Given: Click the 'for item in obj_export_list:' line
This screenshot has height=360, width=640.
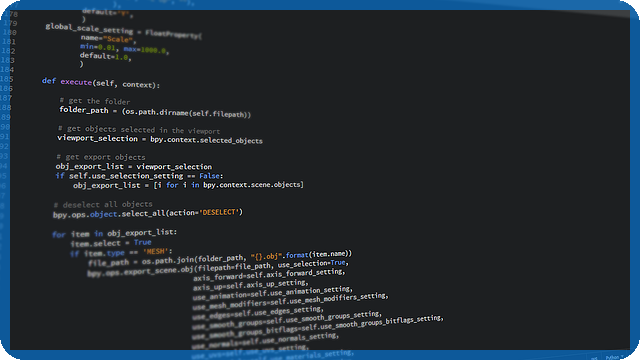Looking at the screenshot, I should coord(115,233).
